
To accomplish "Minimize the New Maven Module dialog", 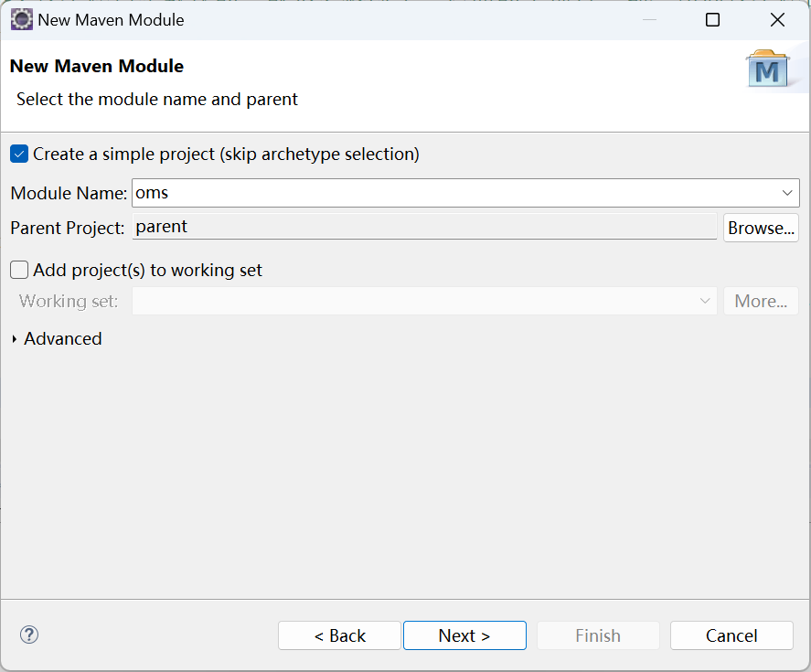I will [647, 19].
